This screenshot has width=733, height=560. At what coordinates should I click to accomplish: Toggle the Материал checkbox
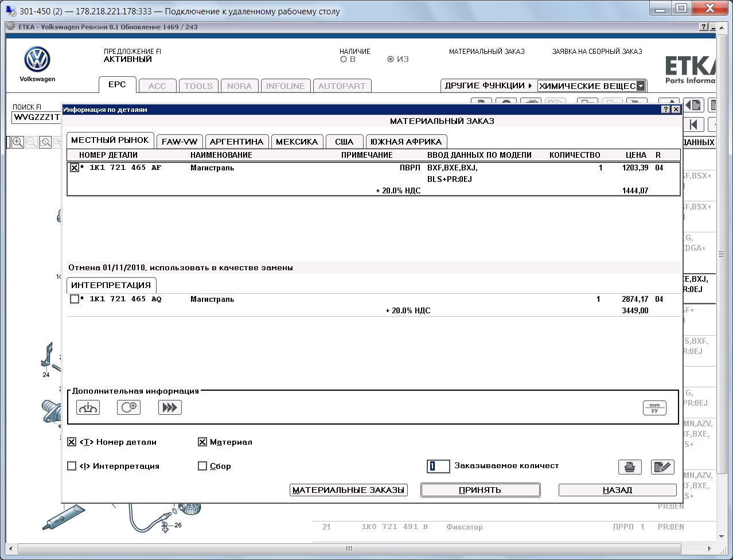pyautogui.click(x=202, y=442)
